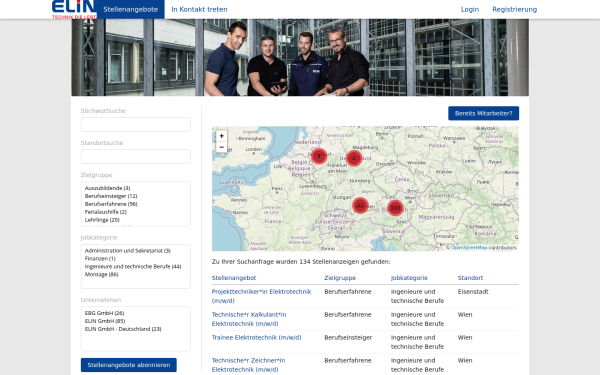Select Montage (86) category
Screen dimensions: 600x375
(x=101, y=275)
